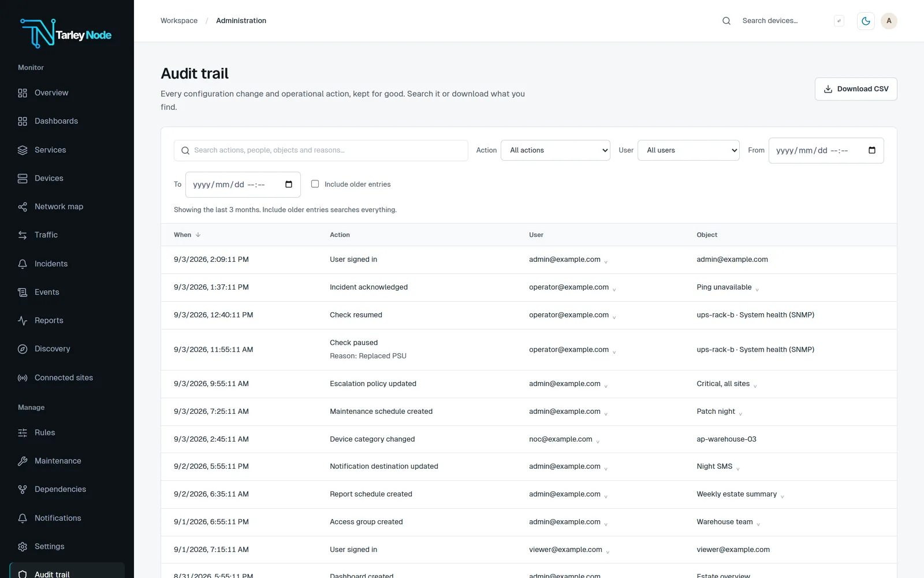Click the Discovery compass icon
The height and width of the screenshot is (578, 924).
tap(23, 349)
